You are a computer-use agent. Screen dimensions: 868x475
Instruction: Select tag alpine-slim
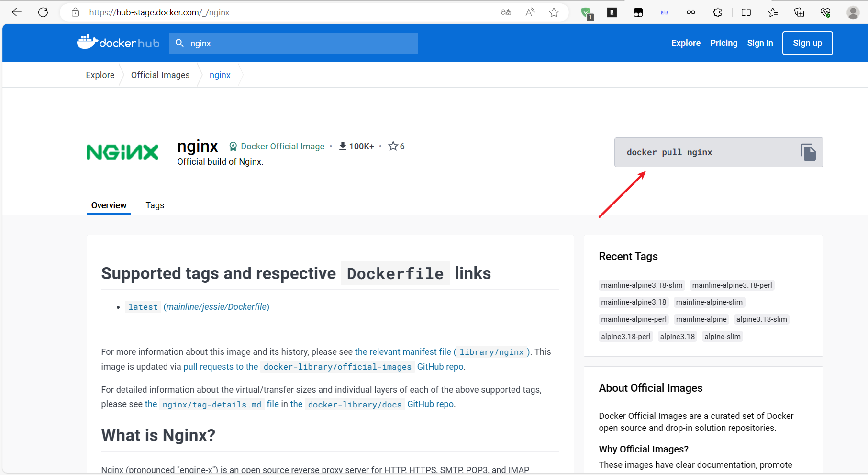pos(722,337)
